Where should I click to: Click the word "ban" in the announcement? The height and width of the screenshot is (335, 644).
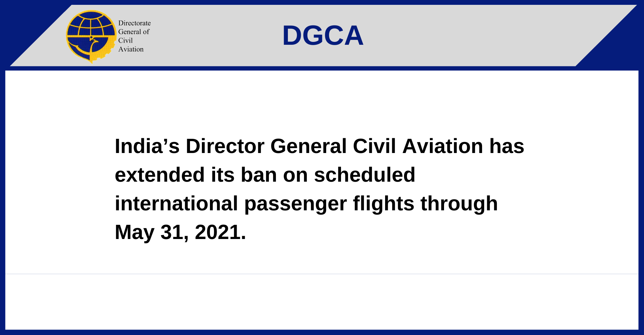click(x=259, y=175)
